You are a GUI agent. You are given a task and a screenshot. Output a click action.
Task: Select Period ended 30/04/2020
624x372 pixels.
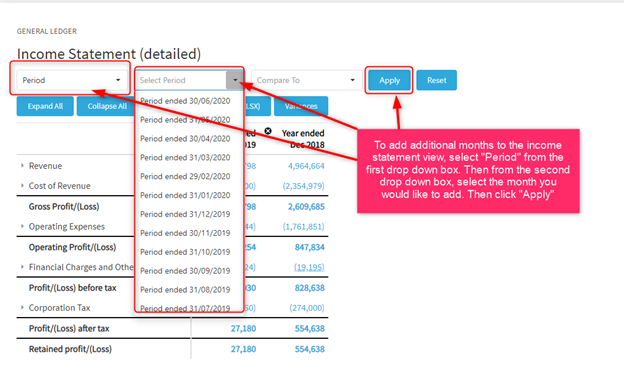click(185, 138)
